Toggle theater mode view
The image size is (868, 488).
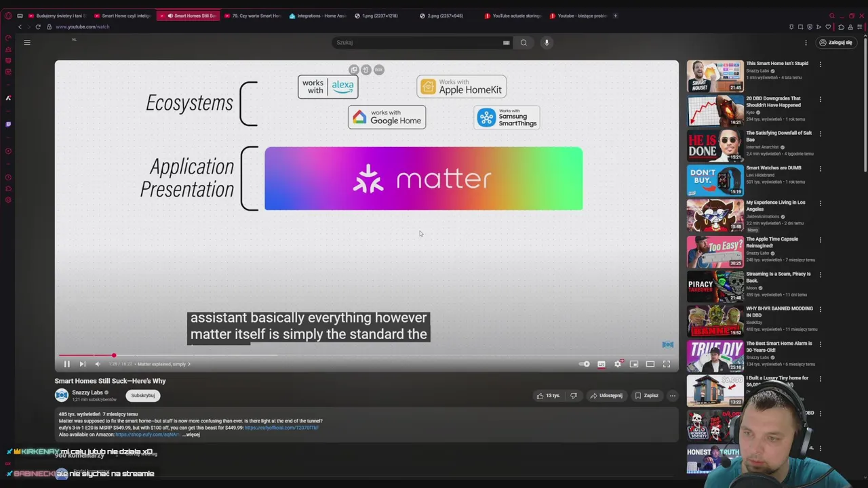pos(650,364)
